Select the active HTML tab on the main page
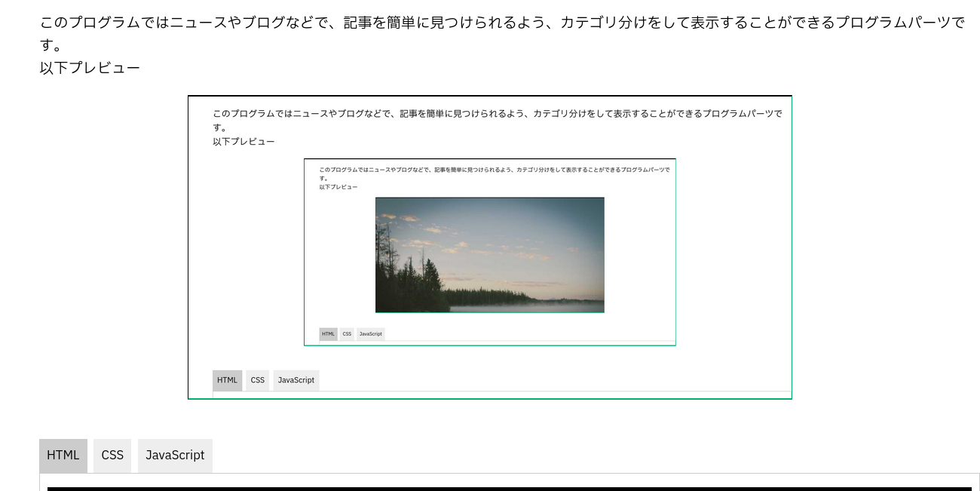This screenshot has height=491, width=980. (x=63, y=455)
